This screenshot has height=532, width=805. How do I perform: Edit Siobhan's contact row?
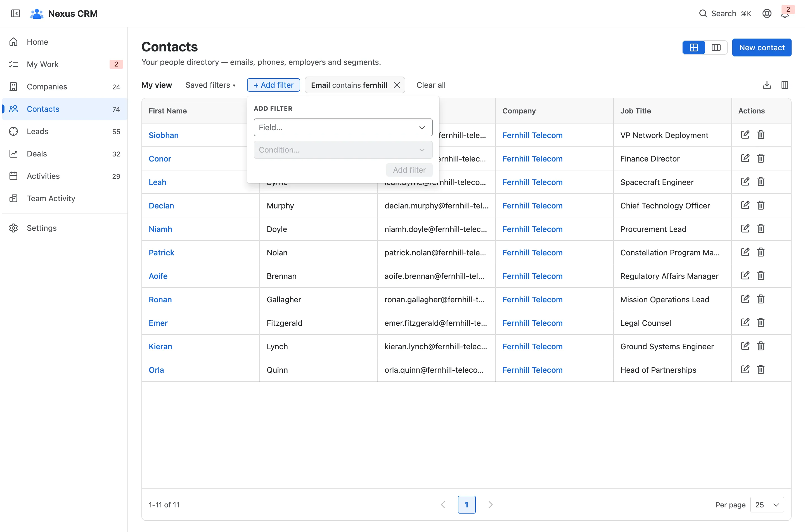(745, 135)
